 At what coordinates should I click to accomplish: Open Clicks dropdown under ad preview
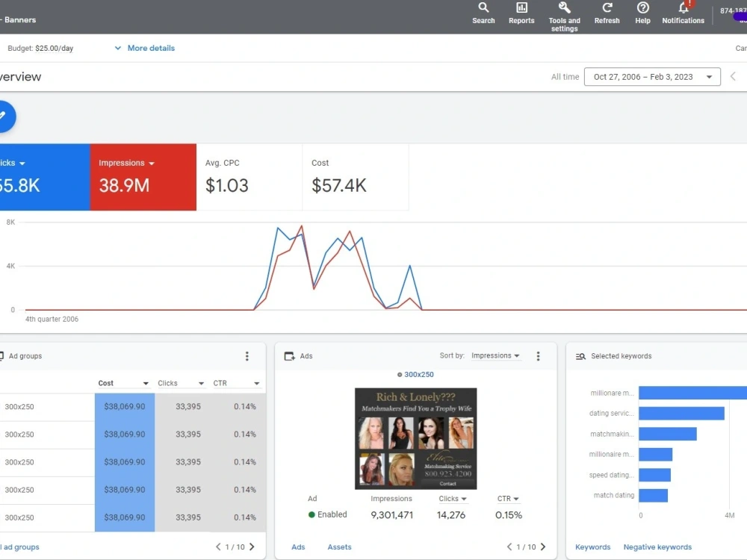pyautogui.click(x=453, y=499)
